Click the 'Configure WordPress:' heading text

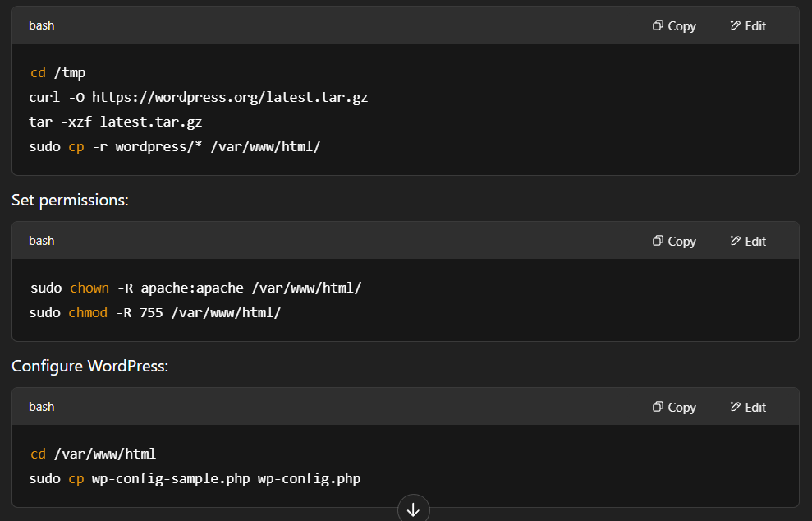pos(89,366)
